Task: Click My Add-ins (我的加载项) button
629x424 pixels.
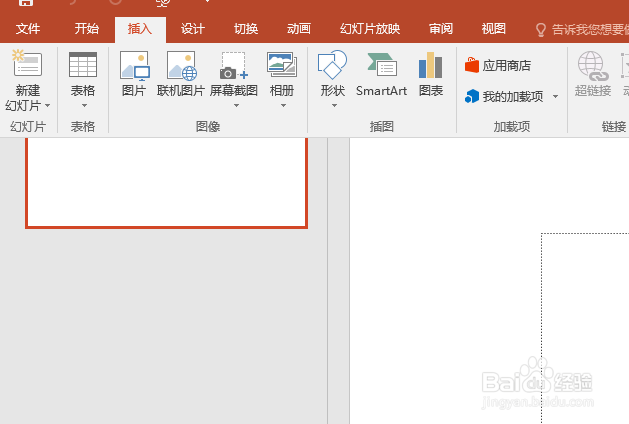Action: 504,96
